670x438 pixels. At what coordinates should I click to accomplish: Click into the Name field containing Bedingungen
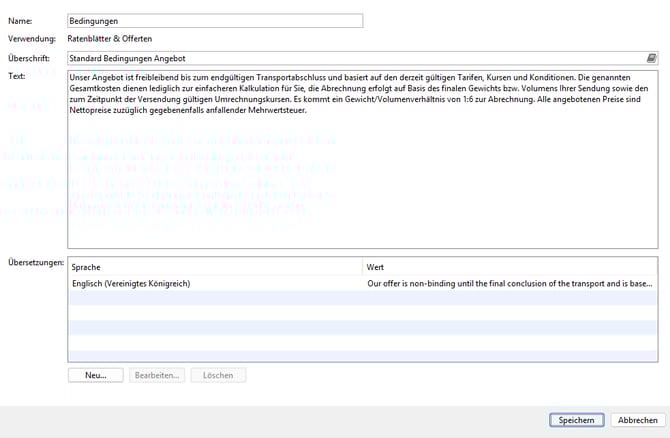pos(214,20)
